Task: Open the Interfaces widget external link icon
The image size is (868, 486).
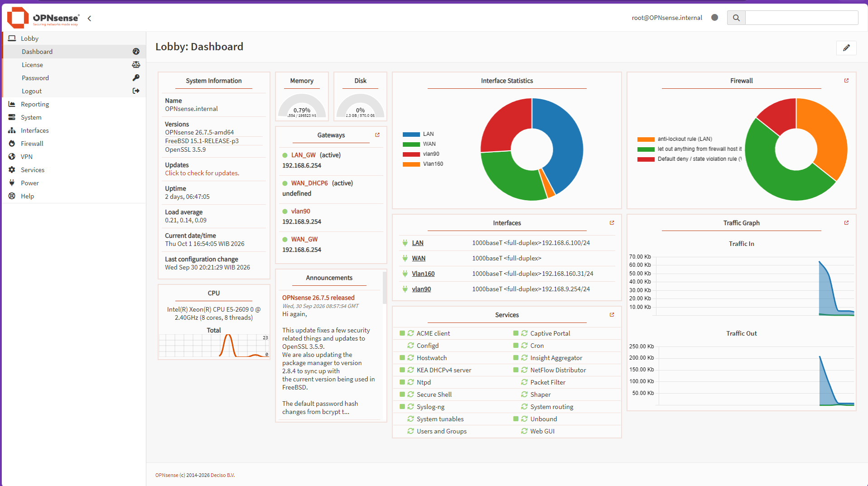Action: 612,223
